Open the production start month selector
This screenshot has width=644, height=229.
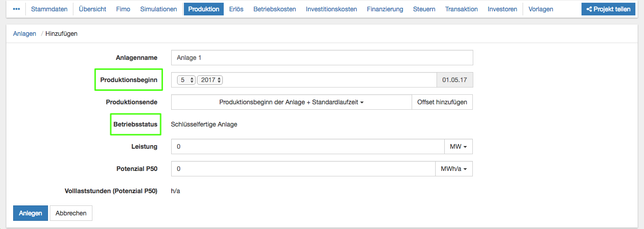[x=186, y=80]
